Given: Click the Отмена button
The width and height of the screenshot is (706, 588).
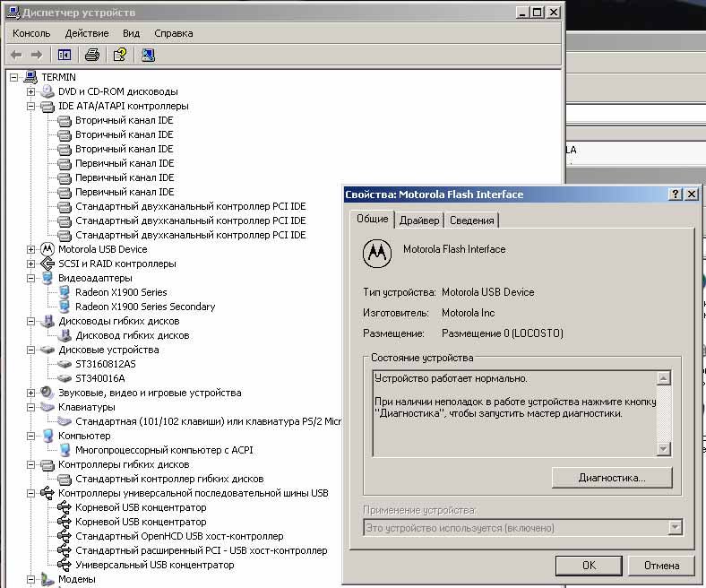Looking at the screenshot, I should click(x=661, y=566).
